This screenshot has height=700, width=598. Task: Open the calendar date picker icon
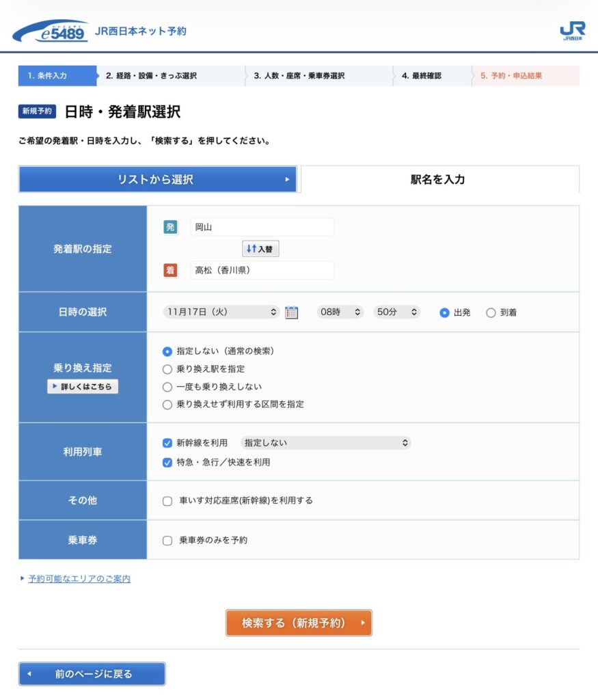pyautogui.click(x=291, y=312)
